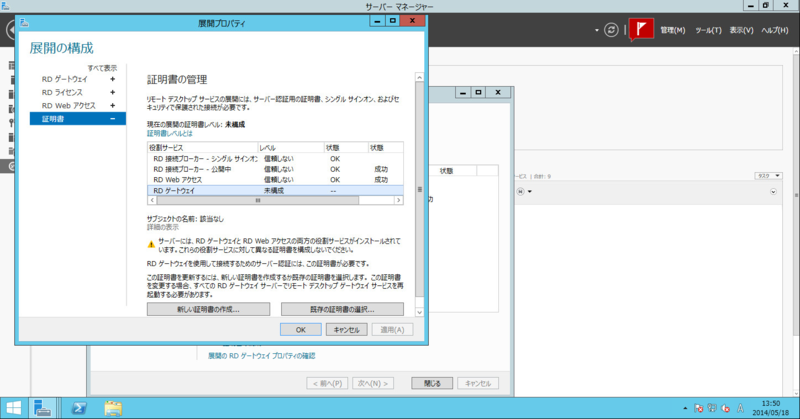
Task: Click circular list icon in services filter bar
Action: 520,192
